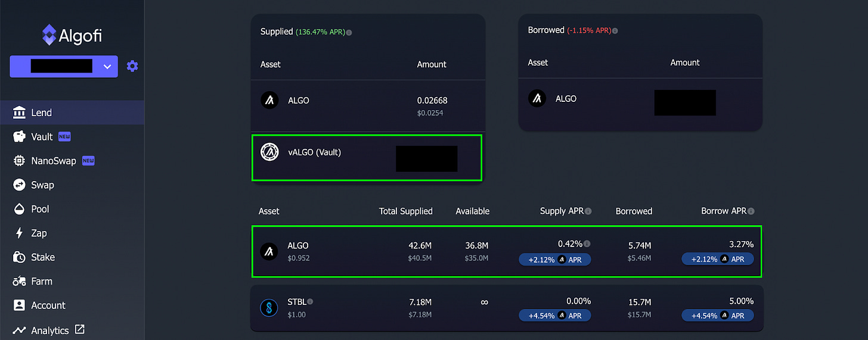Click the Pool droplet icon

coord(19,209)
